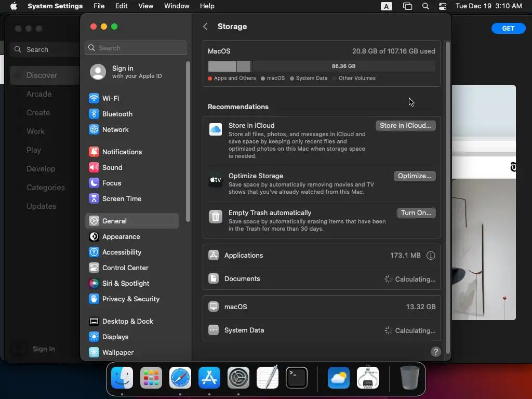Go back from the Storage page
The width and height of the screenshot is (532, 399).
[x=205, y=26]
